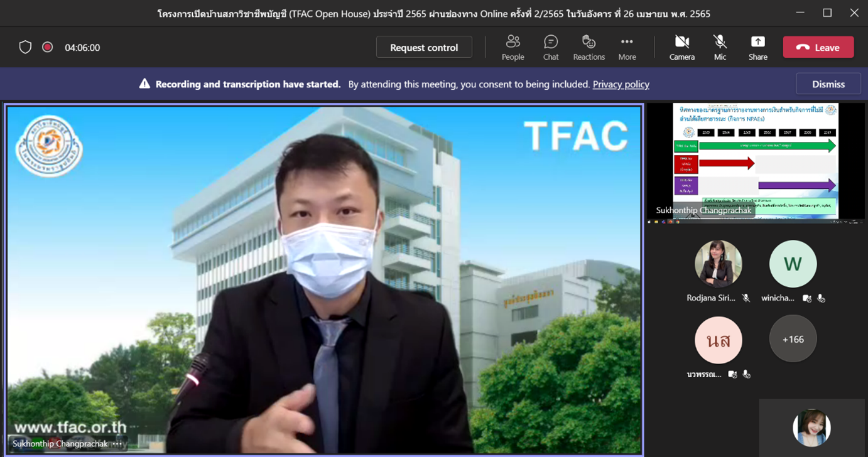Open the Privacy policy link
The height and width of the screenshot is (457, 868).
(x=621, y=84)
